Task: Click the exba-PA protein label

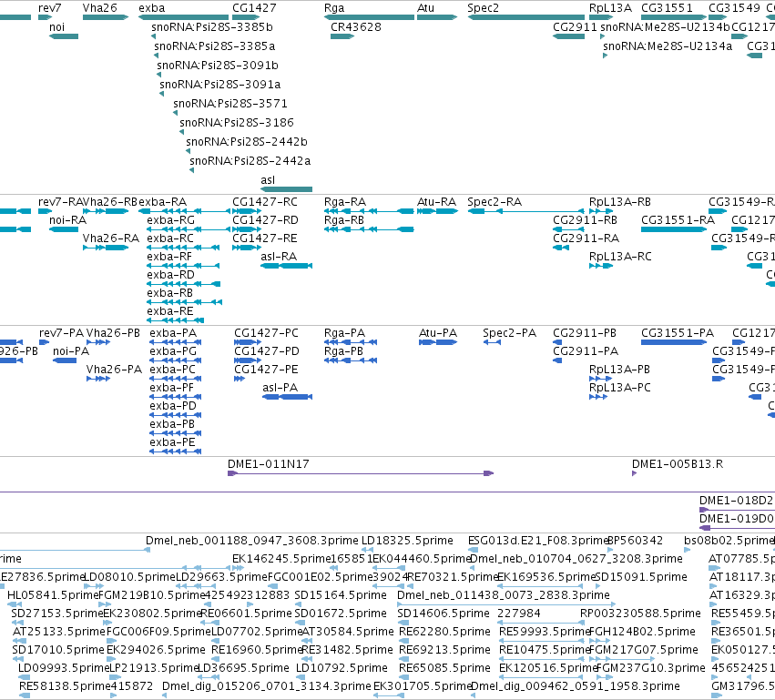Action: [x=173, y=333]
